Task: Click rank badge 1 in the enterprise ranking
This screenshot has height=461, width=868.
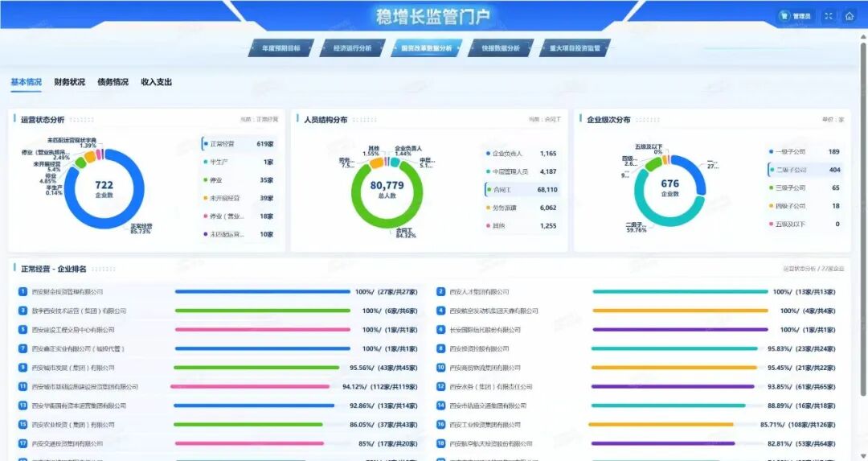Action: (23, 291)
